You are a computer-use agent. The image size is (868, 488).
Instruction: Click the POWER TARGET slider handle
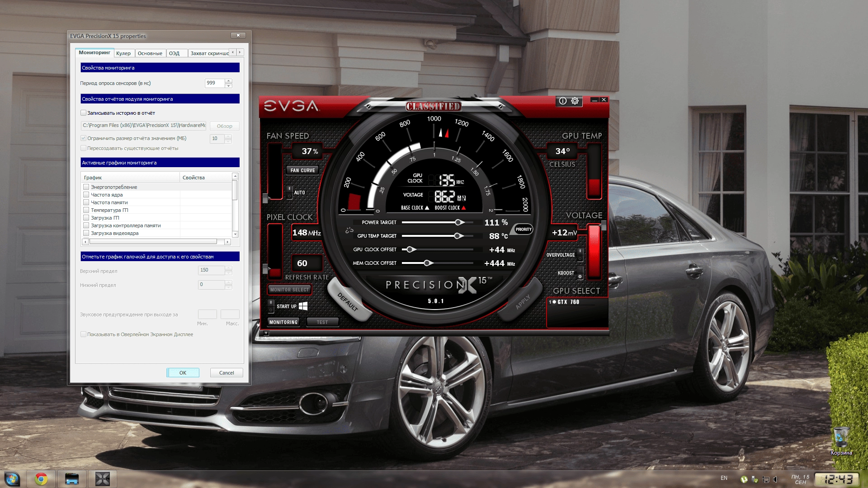[x=459, y=222]
